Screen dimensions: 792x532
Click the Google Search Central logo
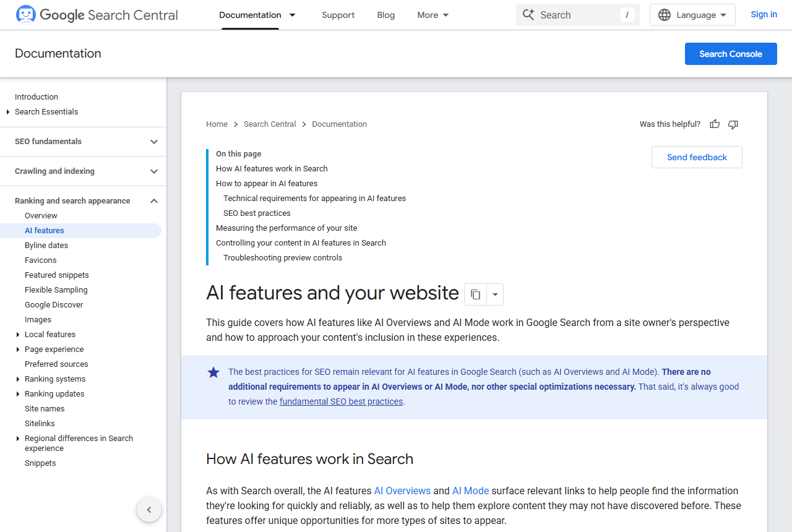[97, 15]
